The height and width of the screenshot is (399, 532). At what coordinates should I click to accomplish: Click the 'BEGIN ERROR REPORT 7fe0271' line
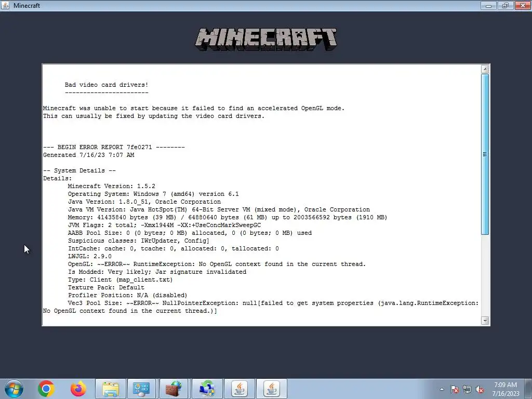click(x=114, y=147)
